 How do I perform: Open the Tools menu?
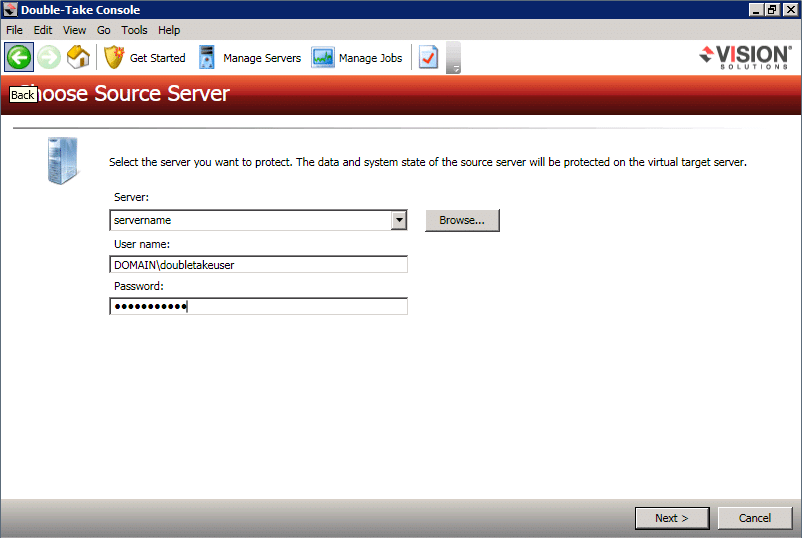134,30
